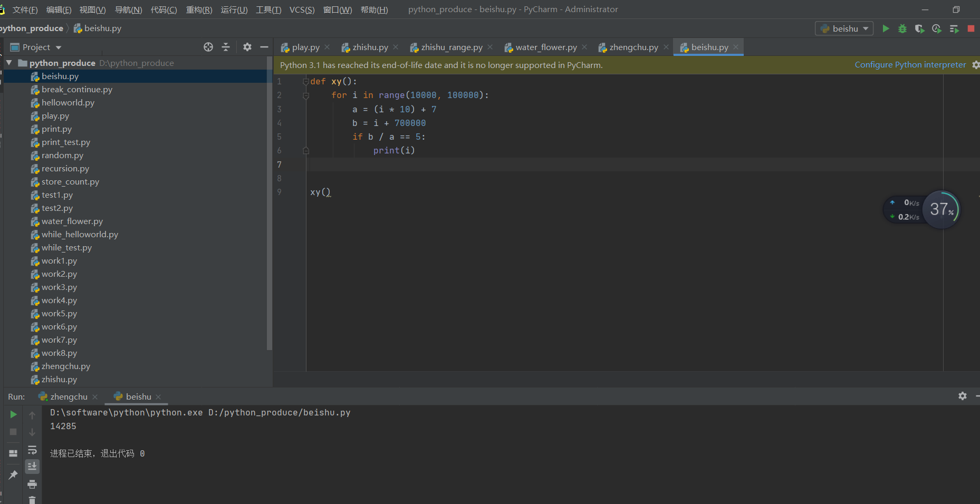Switch to the water_flower.py editor tab

546,47
